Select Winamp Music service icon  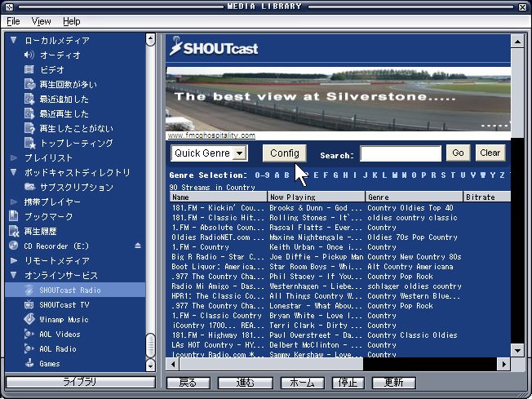(x=29, y=319)
